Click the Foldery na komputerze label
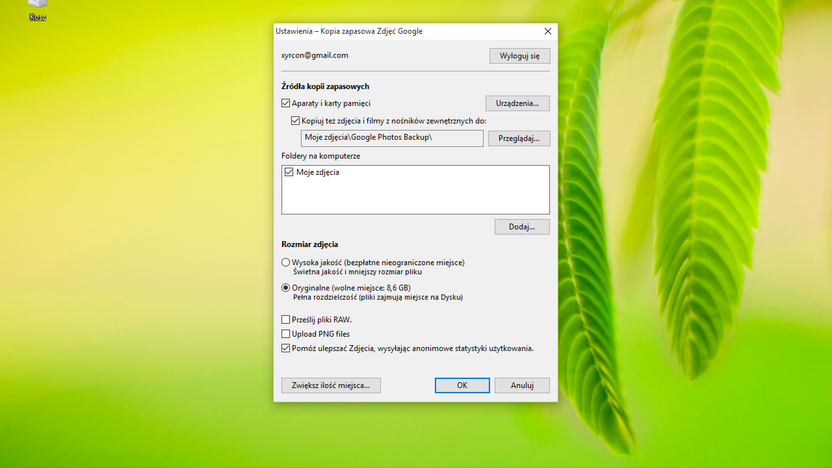This screenshot has width=832, height=468. click(320, 156)
